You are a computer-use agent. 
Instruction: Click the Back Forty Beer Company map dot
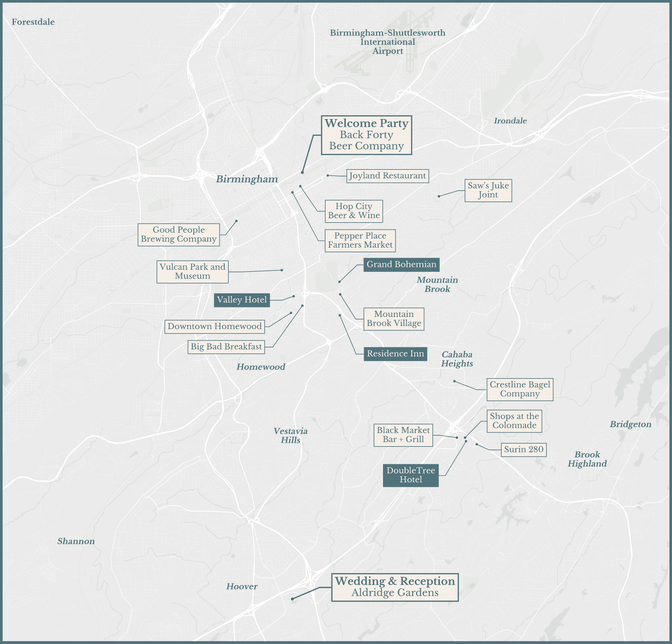[302, 172]
